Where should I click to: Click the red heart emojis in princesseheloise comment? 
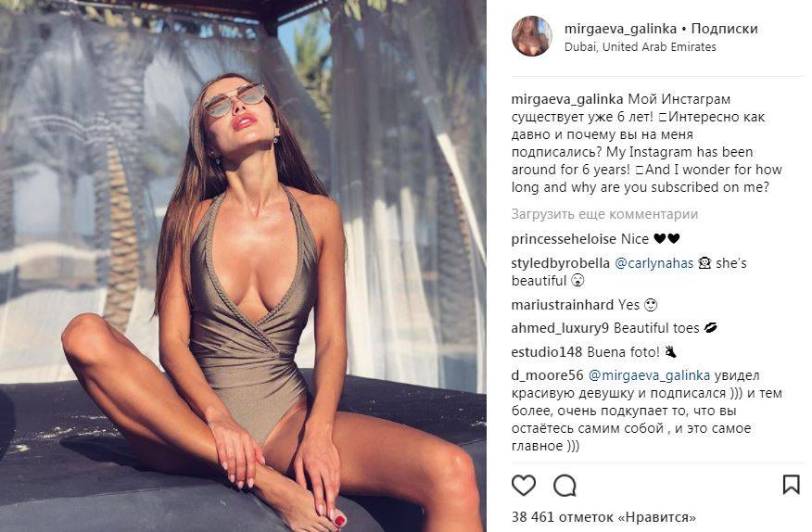pos(666,239)
